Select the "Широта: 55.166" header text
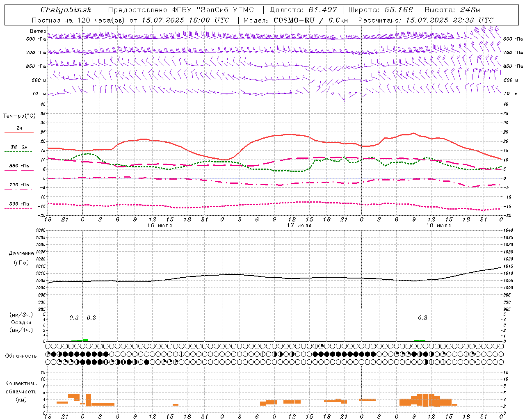Image resolution: width=525 pixels, height=420 pixels. click(x=381, y=10)
